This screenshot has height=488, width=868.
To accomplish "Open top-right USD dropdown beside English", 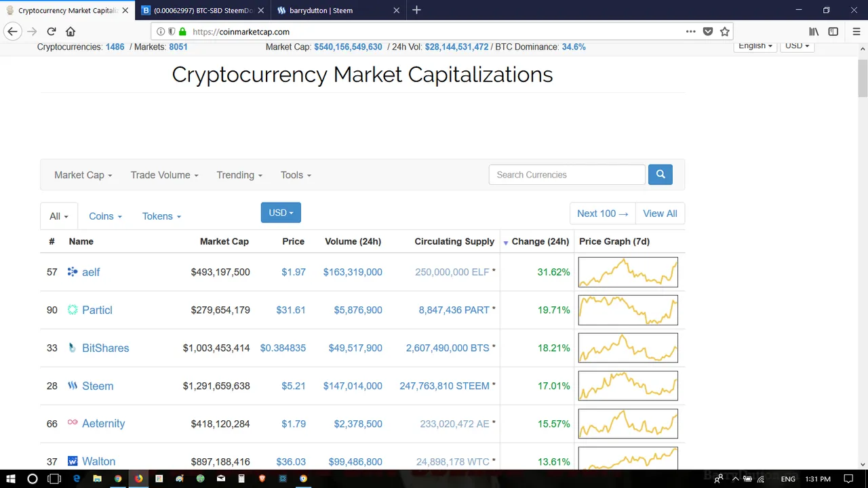I will pyautogui.click(x=797, y=45).
